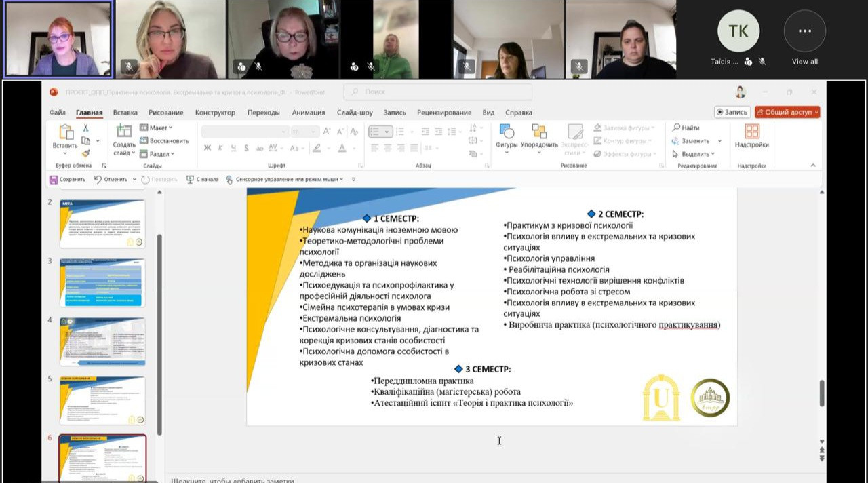Toggle italic К formatting
The height and width of the screenshot is (483, 868).
(220, 148)
